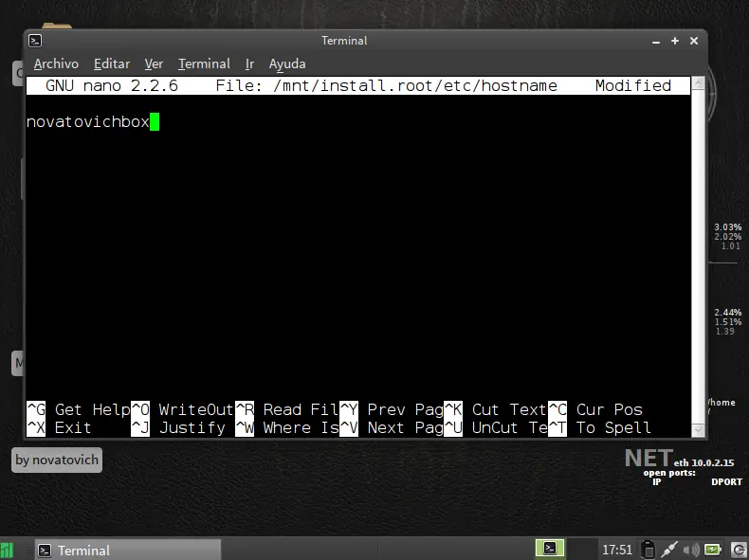Click the ^W Where Is shortcut

[x=287, y=427]
